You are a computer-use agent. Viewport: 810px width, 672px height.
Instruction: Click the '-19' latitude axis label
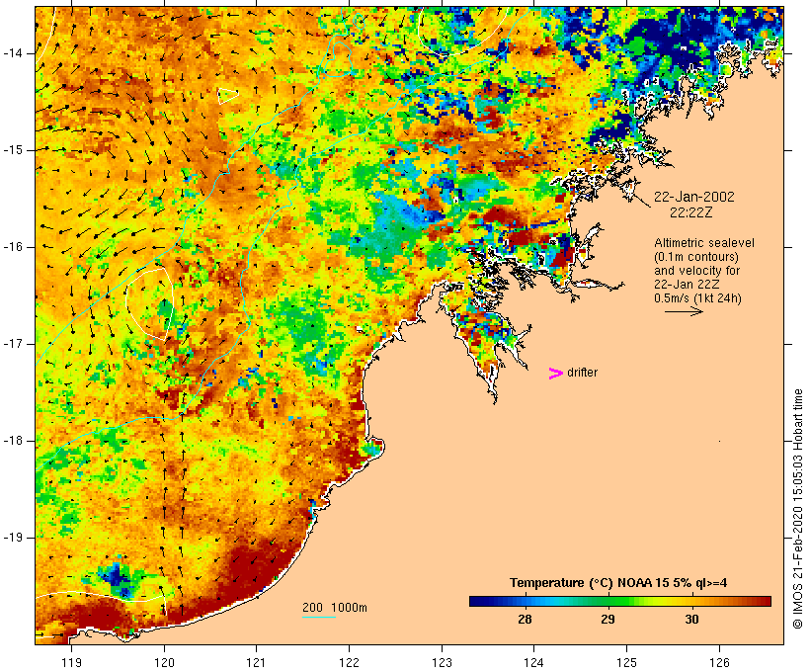coord(13,538)
